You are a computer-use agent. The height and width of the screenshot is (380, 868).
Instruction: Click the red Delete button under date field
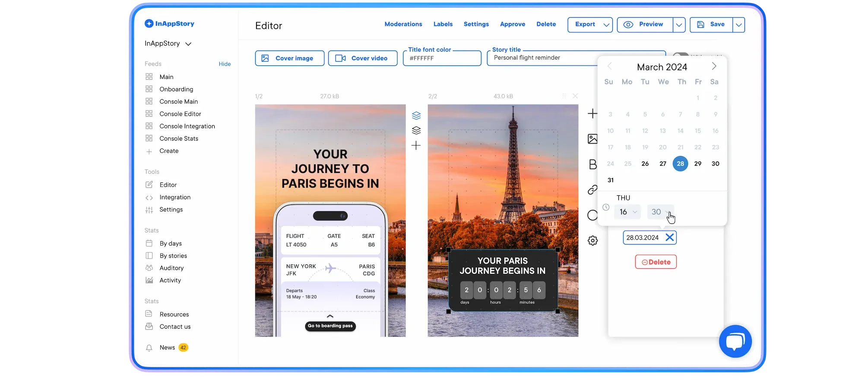point(656,262)
